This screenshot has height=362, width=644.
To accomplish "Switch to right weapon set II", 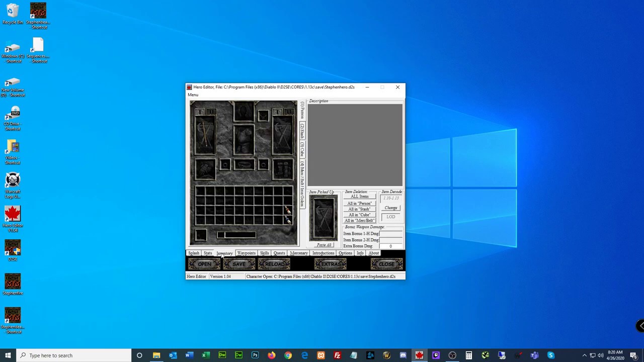I will 288,112.
